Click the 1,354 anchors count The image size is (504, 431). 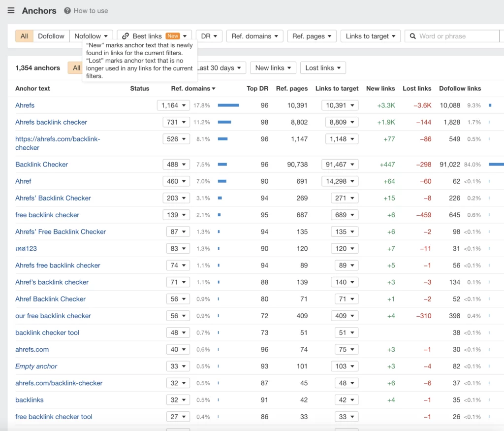(x=37, y=68)
